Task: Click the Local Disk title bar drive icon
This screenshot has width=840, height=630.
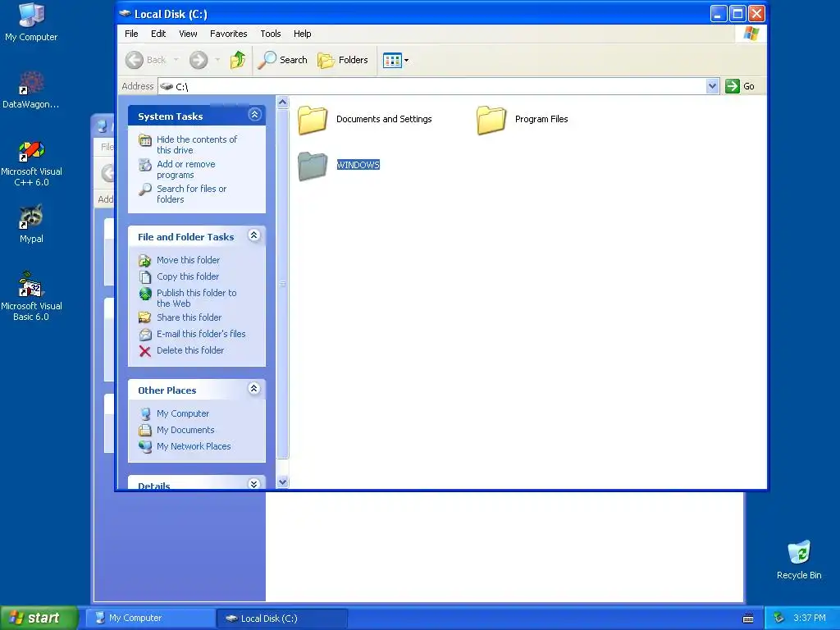Action: 125,13
